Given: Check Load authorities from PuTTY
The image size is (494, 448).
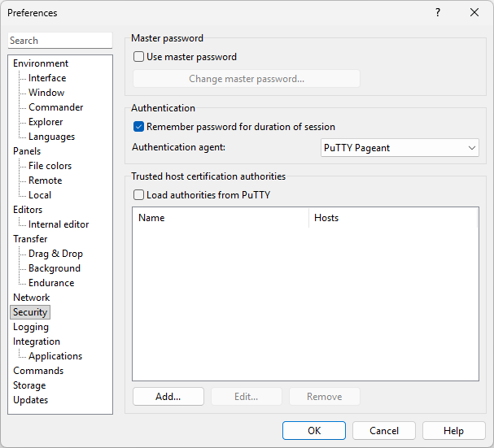Looking at the screenshot, I should 139,195.
